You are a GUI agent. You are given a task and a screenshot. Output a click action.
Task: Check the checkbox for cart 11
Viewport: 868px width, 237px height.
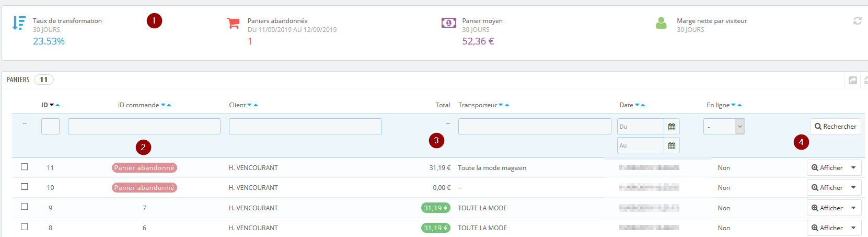point(24,167)
